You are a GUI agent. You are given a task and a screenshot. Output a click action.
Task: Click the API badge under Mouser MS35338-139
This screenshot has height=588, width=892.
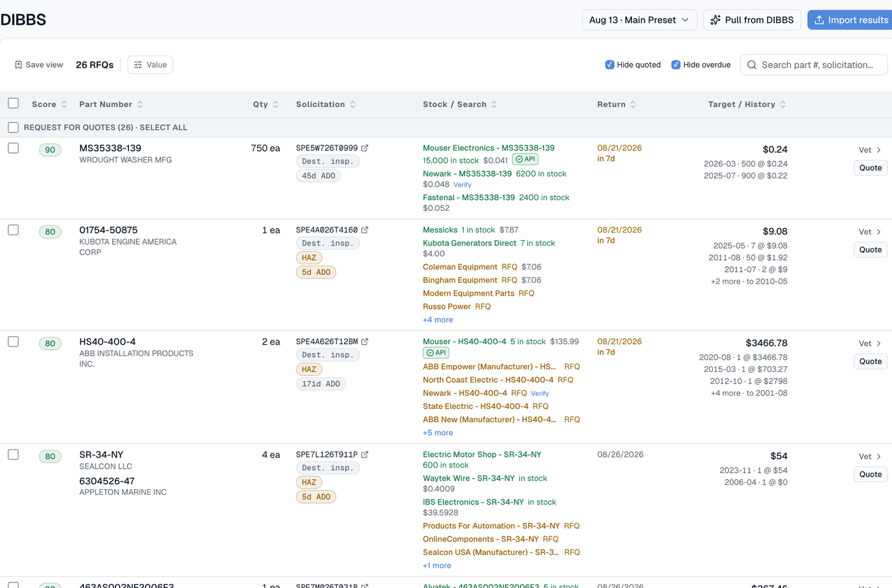(526, 159)
